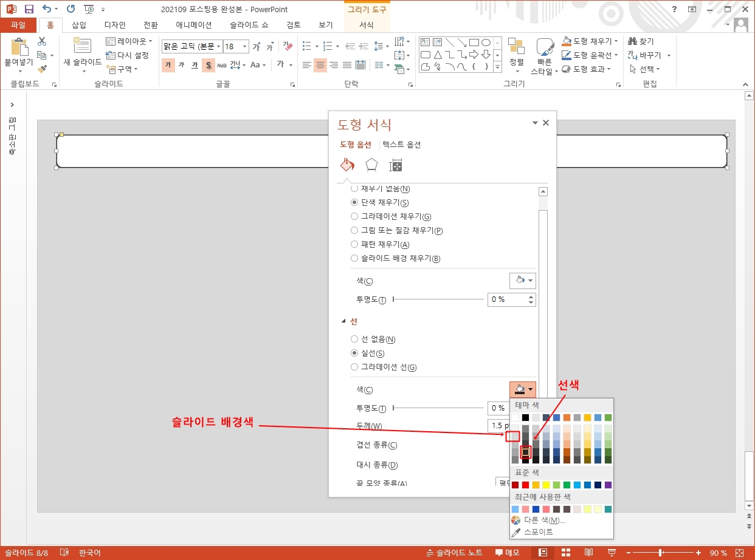This screenshot has height=560, width=755.
Task: Select Gradient line (그라데이션 선) radio
Action: 354,367
